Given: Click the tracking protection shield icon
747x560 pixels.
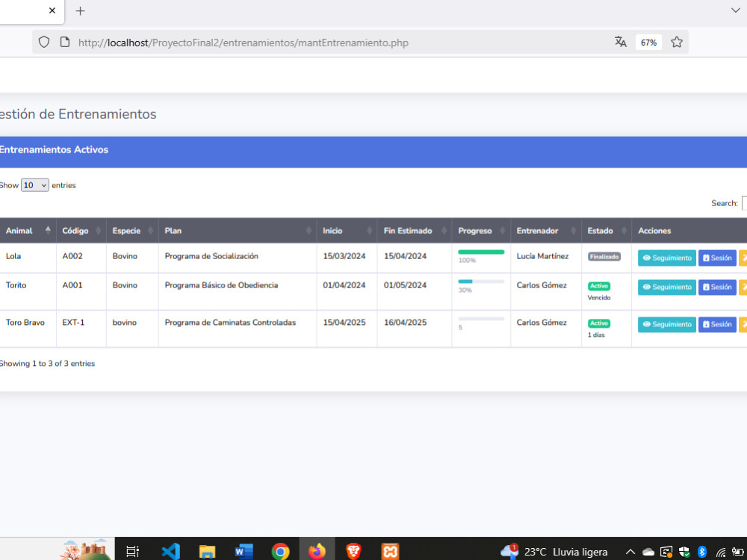Looking at the screenshot, I should coord(44,43).
